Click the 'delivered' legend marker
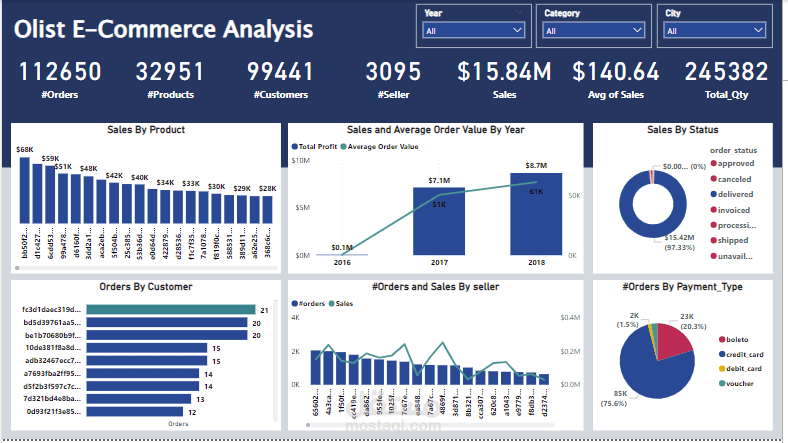Screen dimensions: 788x443 (x=713, y=194)
